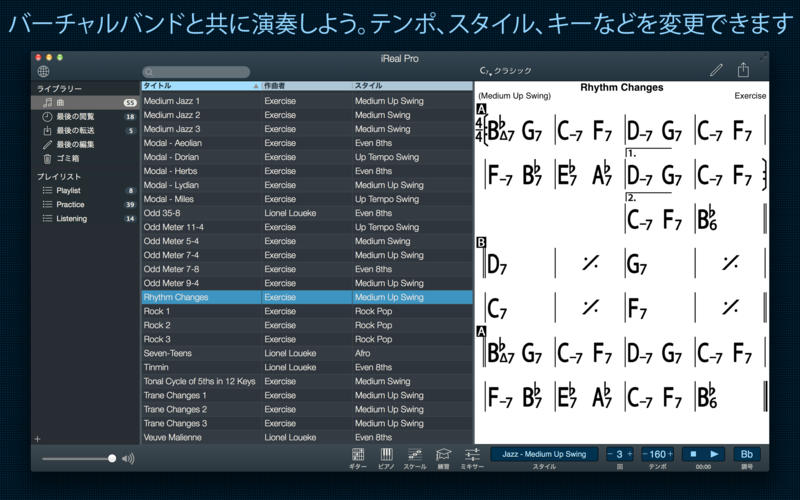Screen dimensions: 800x500
Task: Select the song Rock 3
Action: pos(307,339)
